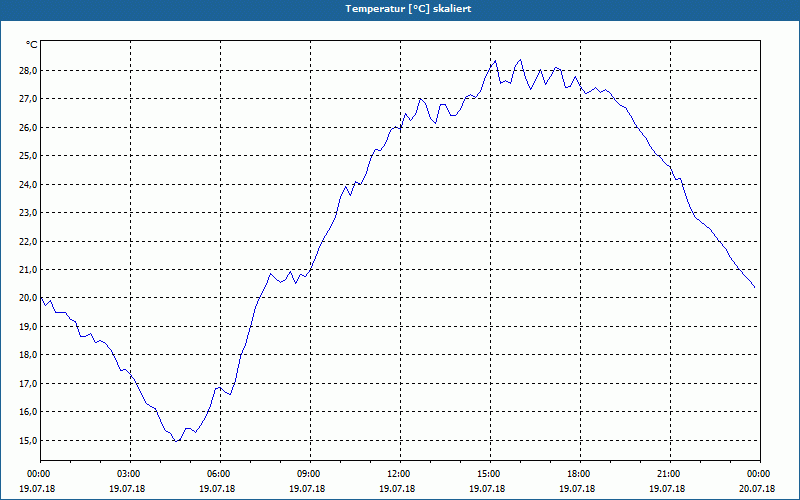Image resolution: width=800 pixels, height=500 pixels.
Task: Click the '00:00' label dated 19.07.18
Action: 38,474
